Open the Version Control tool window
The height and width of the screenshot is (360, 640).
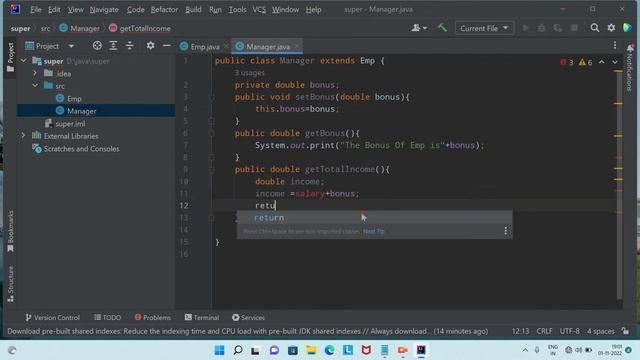point(52,317)
